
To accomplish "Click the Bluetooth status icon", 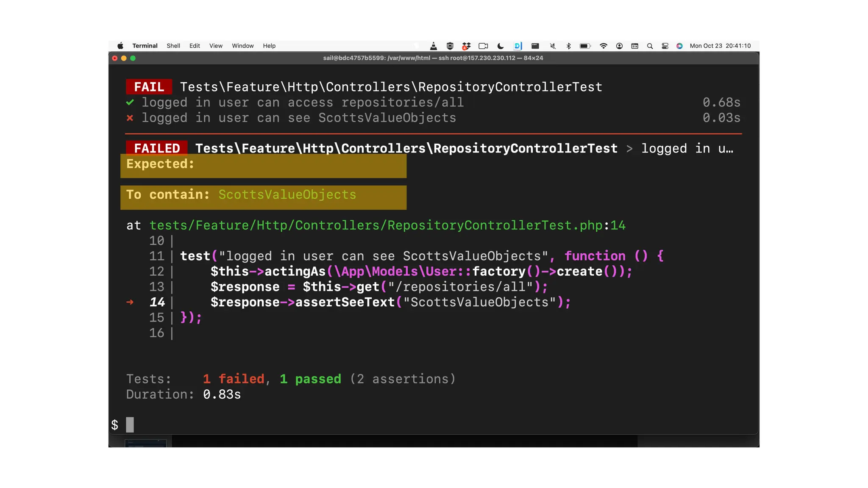I will [x=568, y=46].
